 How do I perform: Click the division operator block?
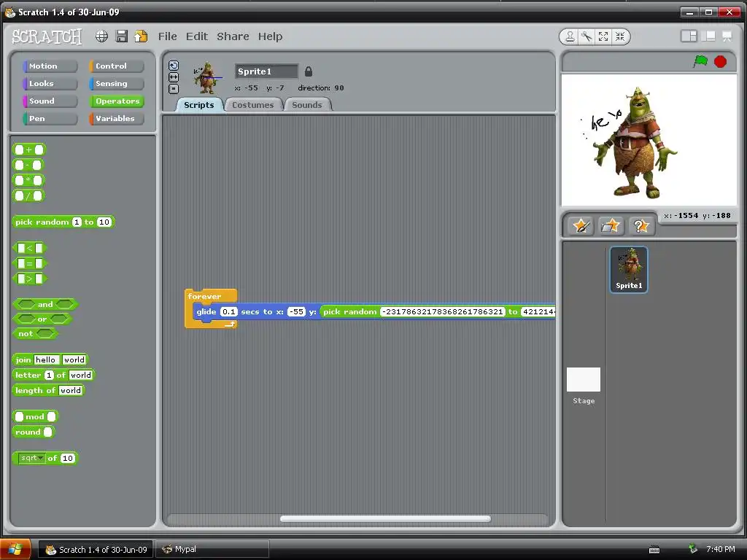pyautogui.click(x=28, y=195)
